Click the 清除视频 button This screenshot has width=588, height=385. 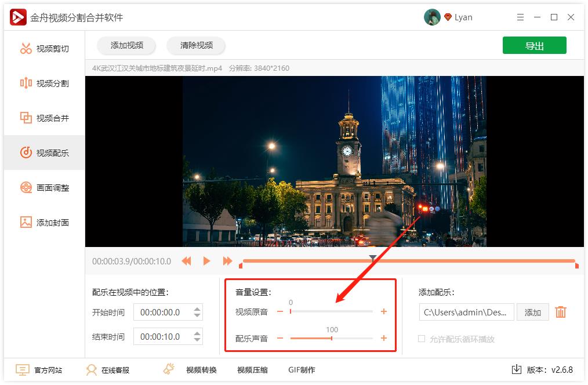point(196,45)
